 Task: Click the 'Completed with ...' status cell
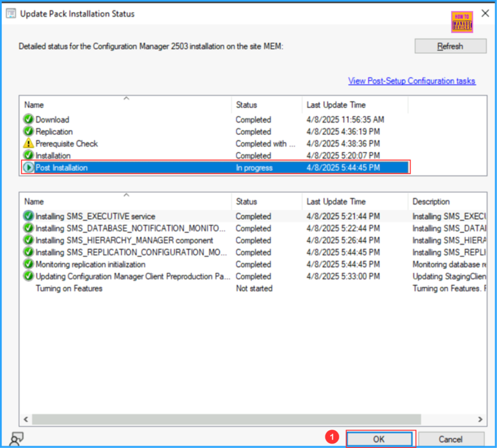coord(265,144)
